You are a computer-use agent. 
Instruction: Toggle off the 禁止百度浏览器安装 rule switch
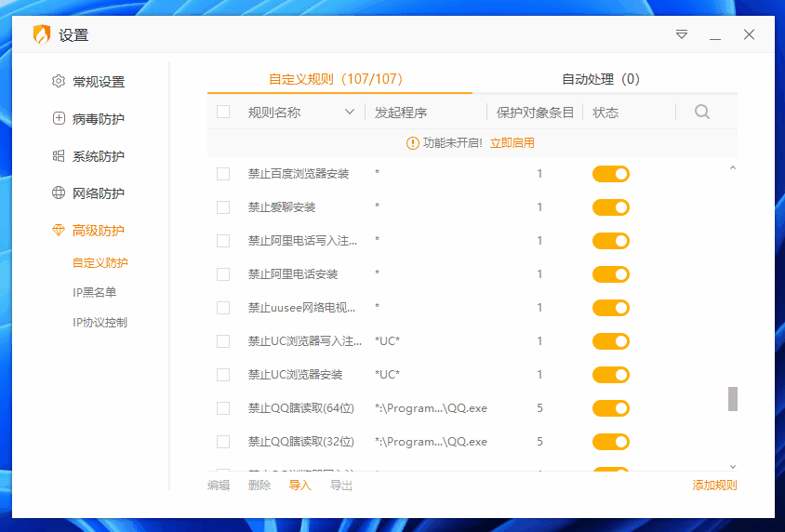click(611, 174)
